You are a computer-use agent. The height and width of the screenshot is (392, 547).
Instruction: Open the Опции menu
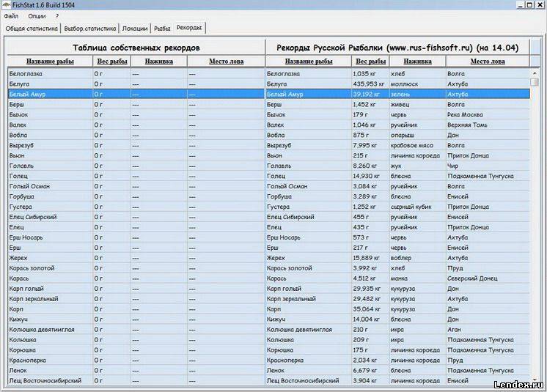(37, 16)
